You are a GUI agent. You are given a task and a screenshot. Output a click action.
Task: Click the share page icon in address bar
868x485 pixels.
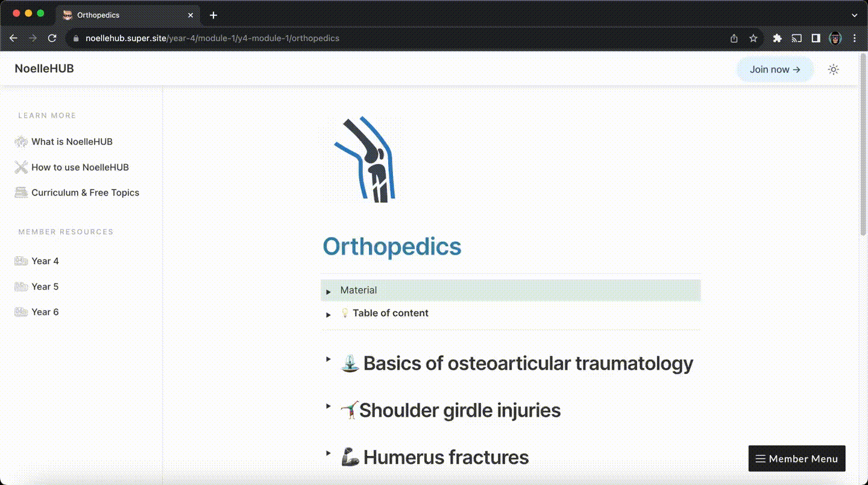pyautogui.click(x=734, y=38)
